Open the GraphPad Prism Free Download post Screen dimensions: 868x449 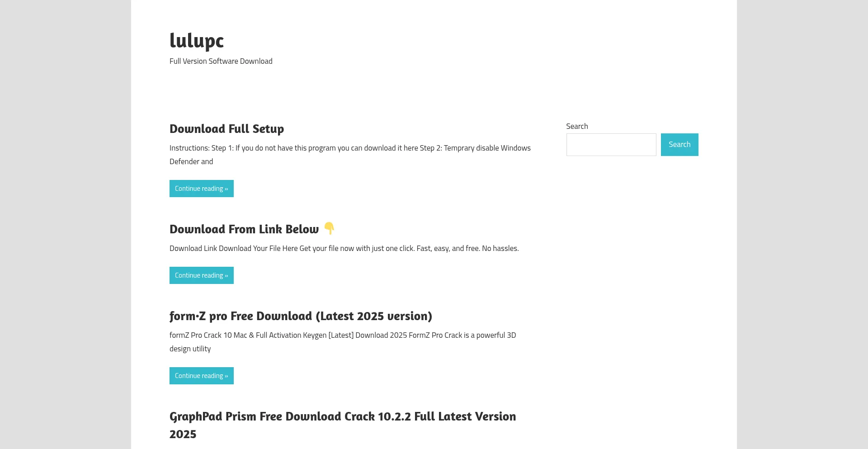342,416
